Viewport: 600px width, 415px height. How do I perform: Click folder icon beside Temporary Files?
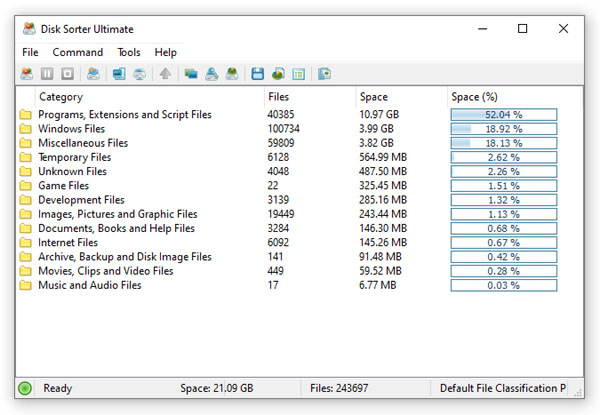tap(26, 157)
